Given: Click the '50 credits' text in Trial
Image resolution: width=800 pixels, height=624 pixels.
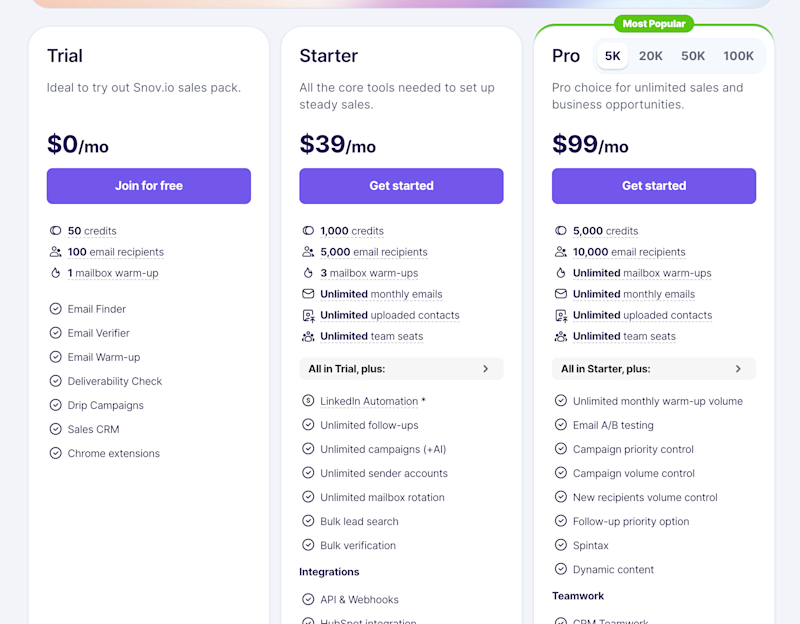Looking at the screenshot, I should point(92,231).
